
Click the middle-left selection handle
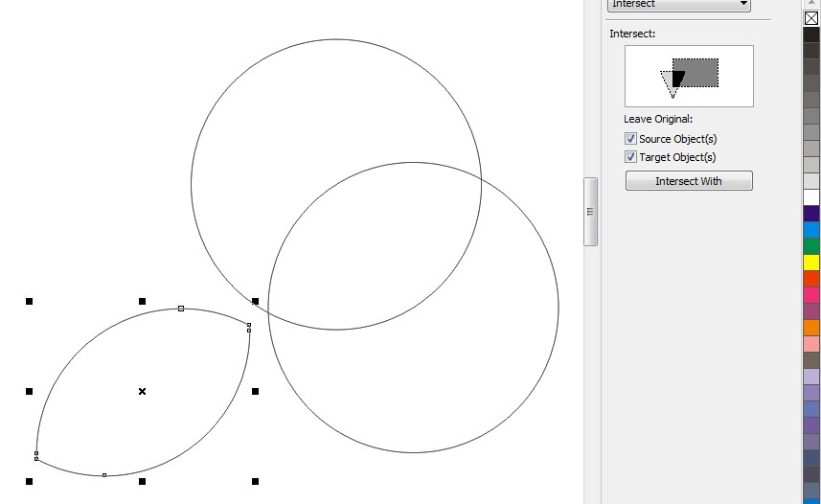click(30, 391)
